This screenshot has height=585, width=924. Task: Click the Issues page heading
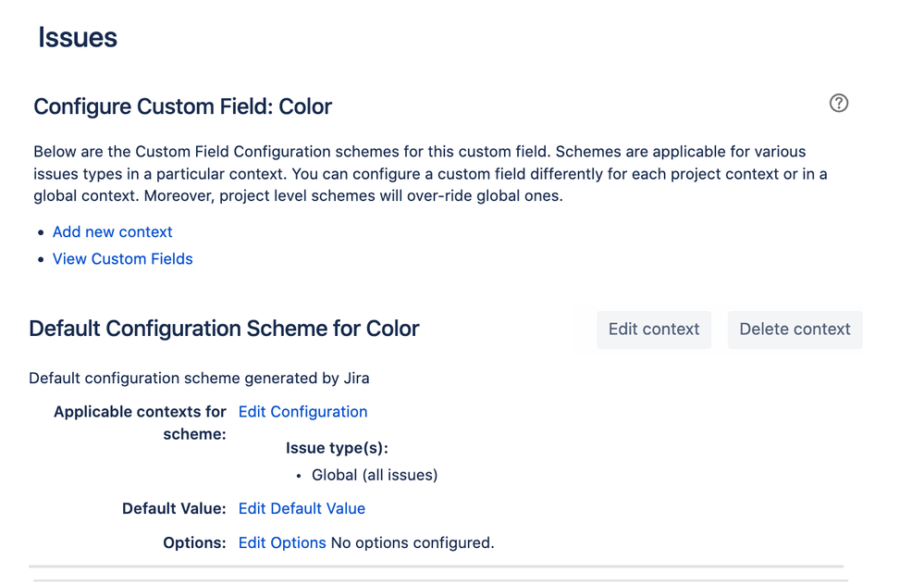pos(78,38)
